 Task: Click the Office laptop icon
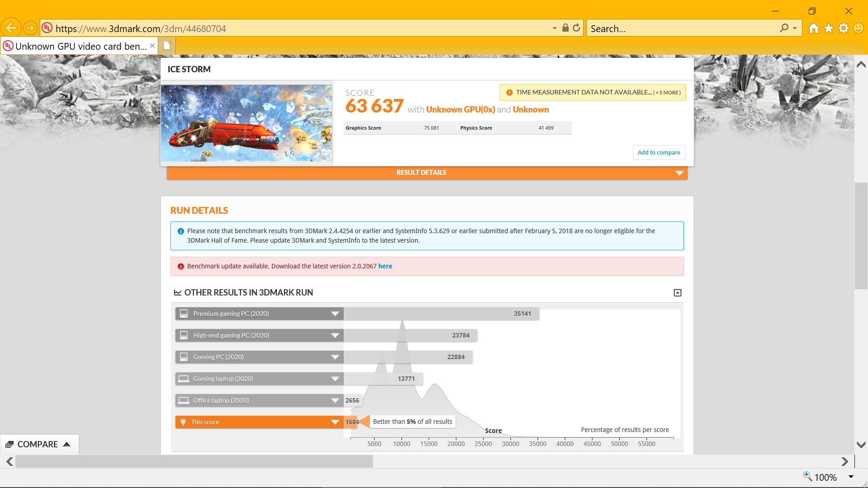184,400
